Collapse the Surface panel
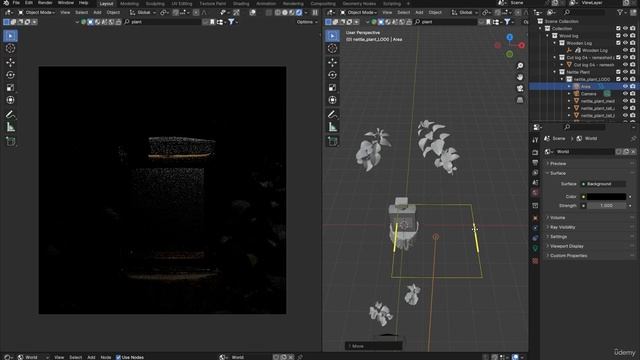640x360 pixels. click(x=558, y=173)
